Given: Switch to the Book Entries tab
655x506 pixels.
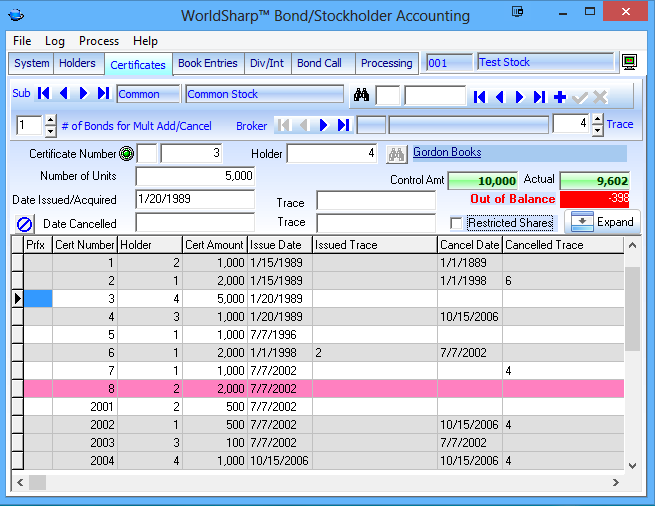Looking at the screenshot, I should pos(207,63).
